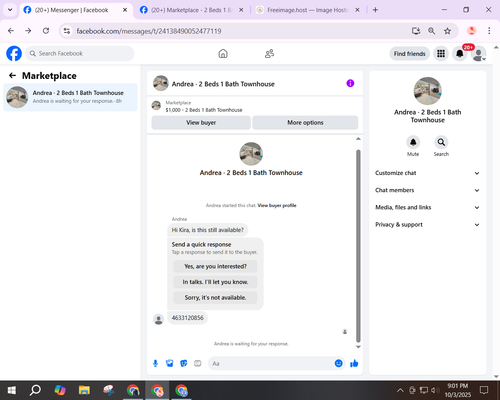Expand Media, files and links section

(x=428, y=207)
